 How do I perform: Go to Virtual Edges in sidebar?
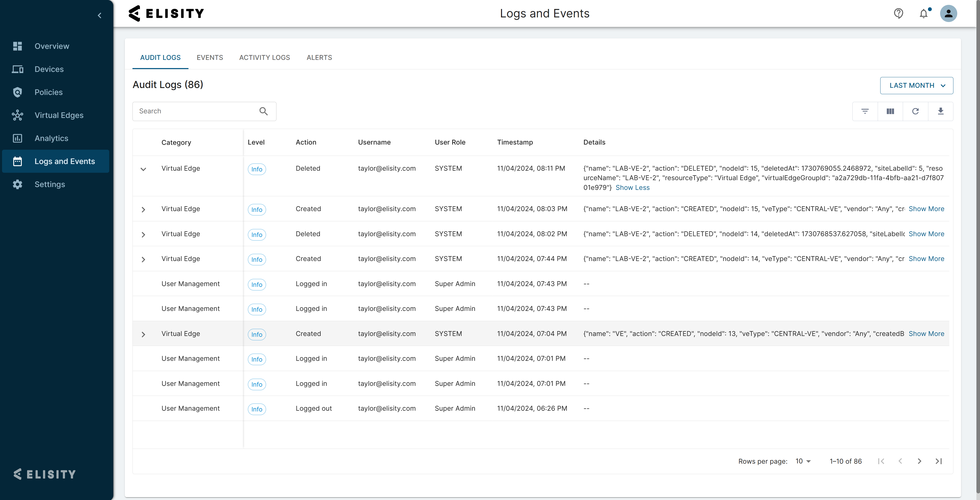tap(59, 115)
